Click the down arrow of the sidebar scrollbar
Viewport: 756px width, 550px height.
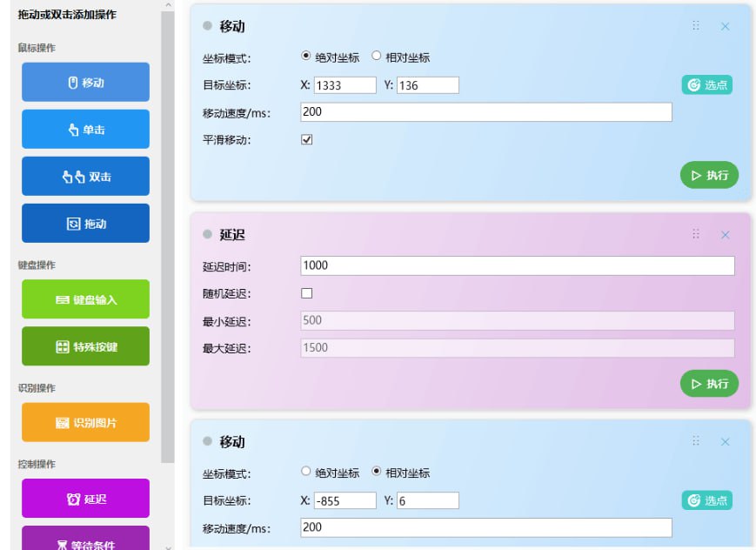168,545
